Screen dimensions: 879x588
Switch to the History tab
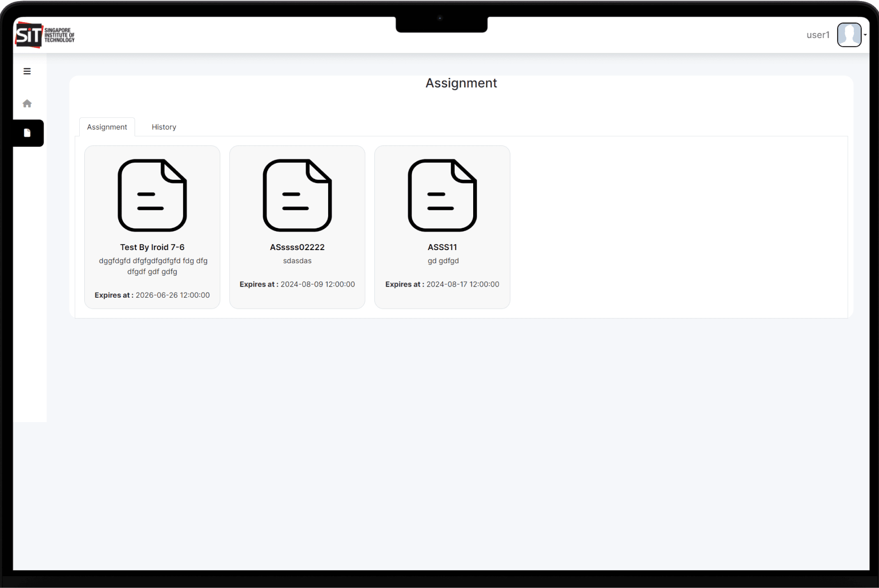pyautogui.click(x=164, y=127)
